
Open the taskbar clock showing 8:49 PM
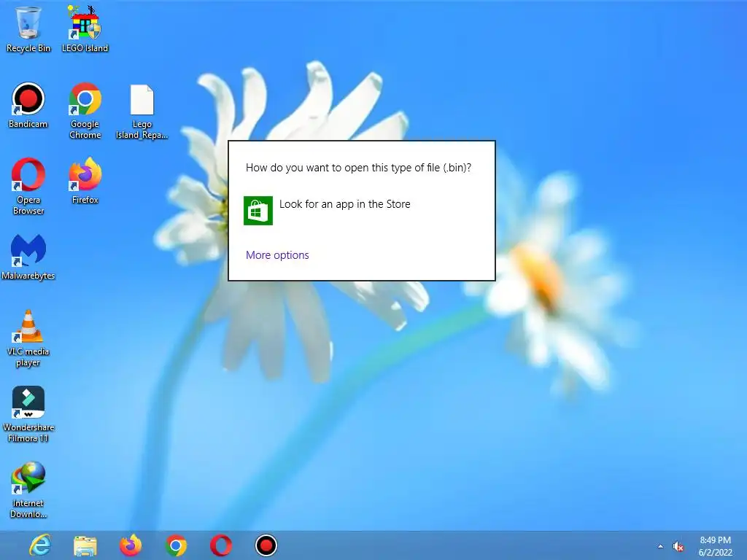715,546
